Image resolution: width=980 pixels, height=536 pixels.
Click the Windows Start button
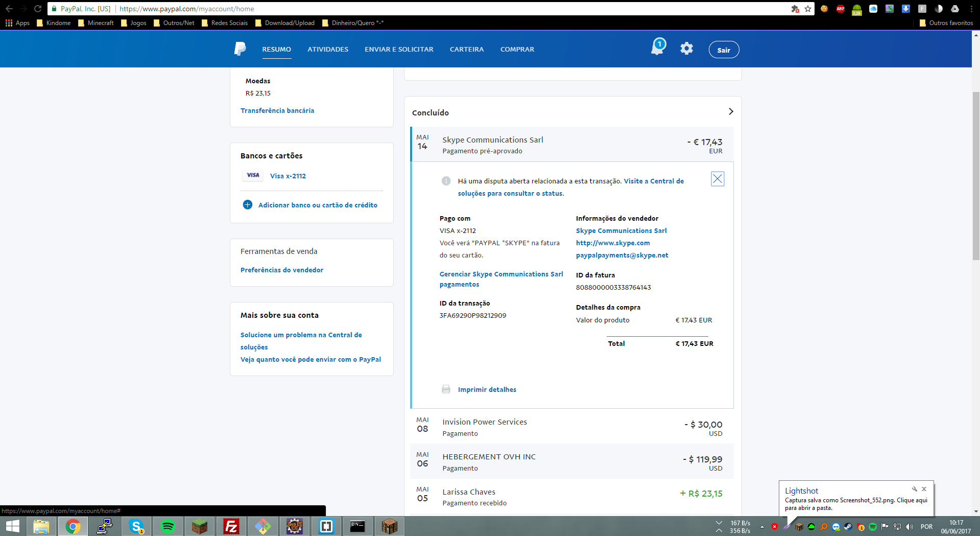click(x=12, y=526)
